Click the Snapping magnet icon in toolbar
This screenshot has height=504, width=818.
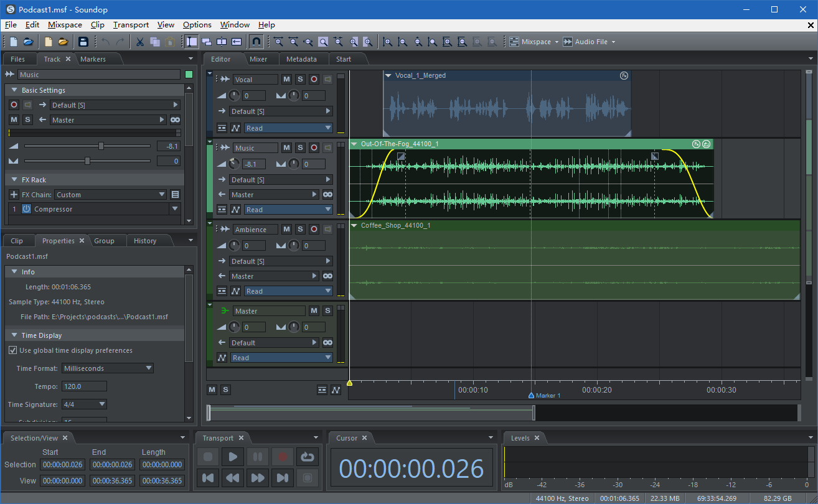coord(256,42)
